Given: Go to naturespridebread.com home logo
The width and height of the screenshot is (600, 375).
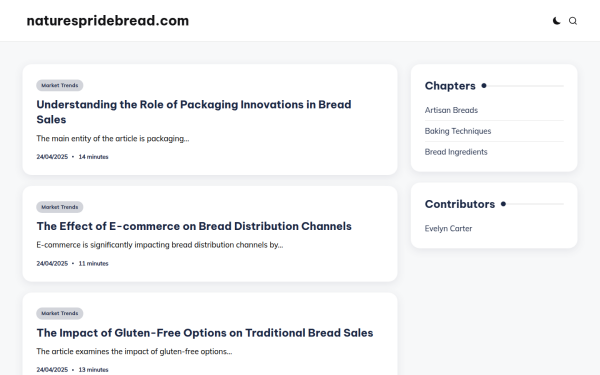Looking at the screenshot, I should [x=108, y=21].
